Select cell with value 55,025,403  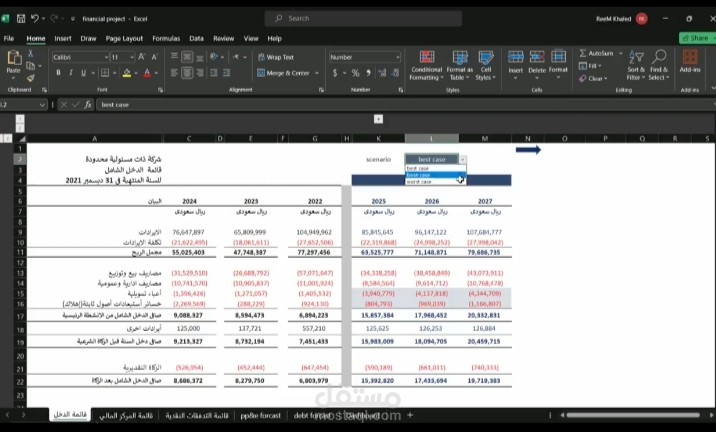(189, 252)
